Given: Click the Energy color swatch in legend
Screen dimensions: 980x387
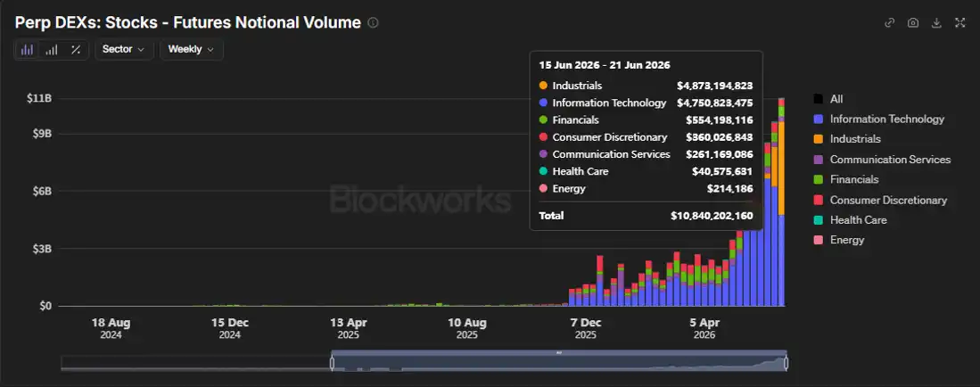Looking at the screenshot, I should pyautogui.click(x=818, y=240).
